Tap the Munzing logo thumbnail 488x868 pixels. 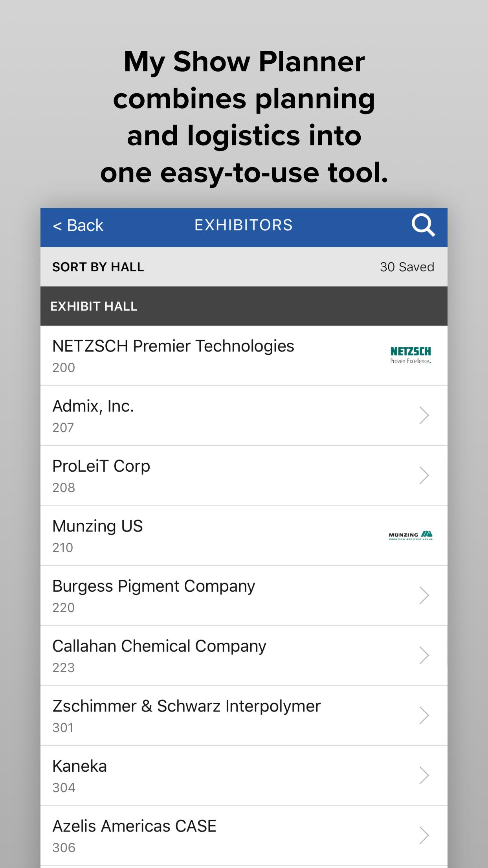[x=411, y=535]
